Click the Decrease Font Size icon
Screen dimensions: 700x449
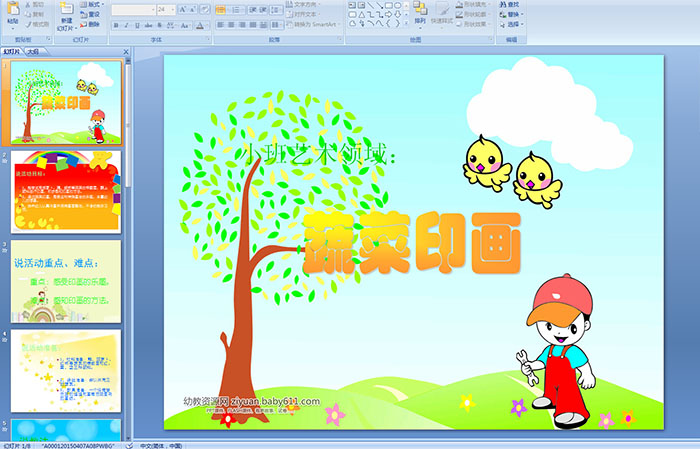coord(192,9)
